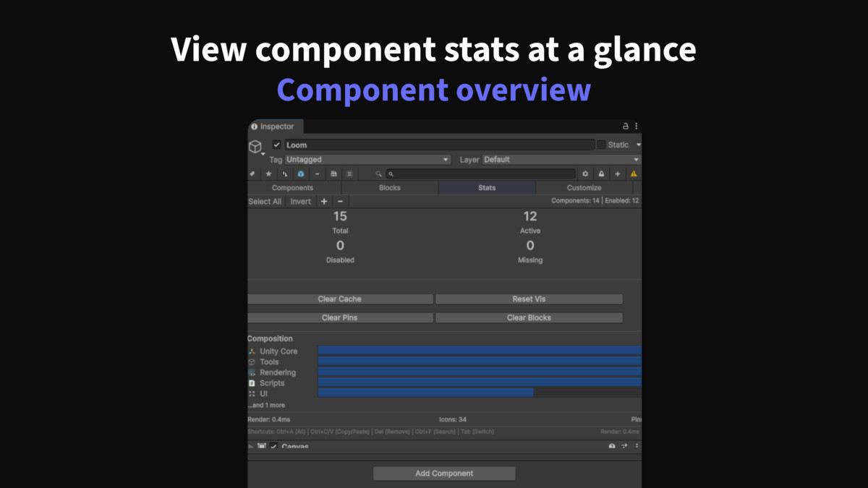Screen dimensions: 868x488
Task: Switch to the Blocks tab
Action: click(x=389, y=187)
